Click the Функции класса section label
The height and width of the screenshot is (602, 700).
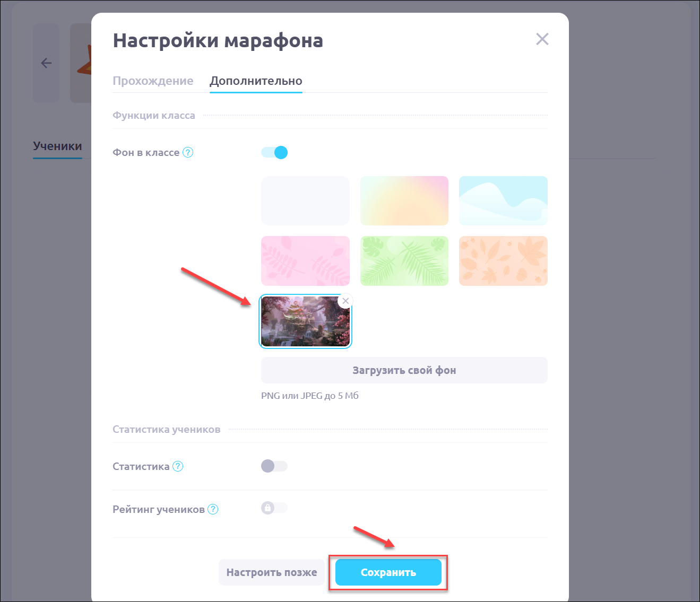point(154,116)
